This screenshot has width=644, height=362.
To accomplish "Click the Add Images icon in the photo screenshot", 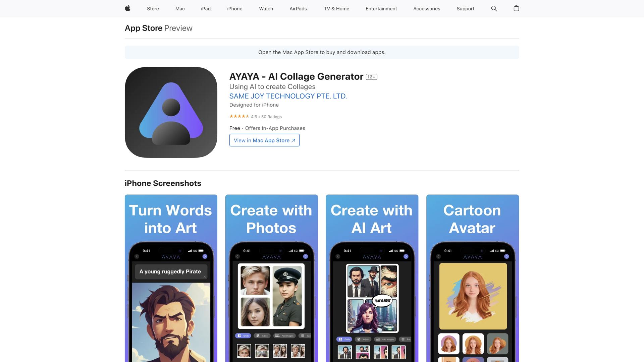I will pyautogui.click(x=284, y=336).
